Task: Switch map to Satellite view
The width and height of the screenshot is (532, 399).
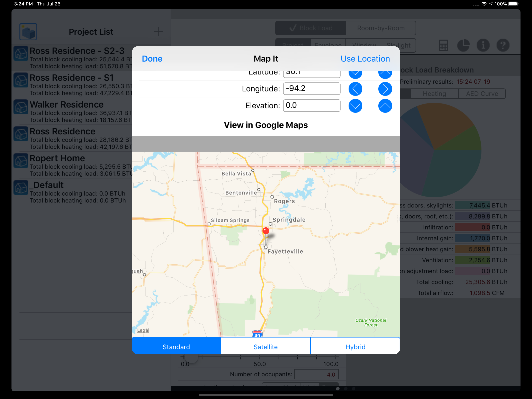Action: [x=266, y=347]
